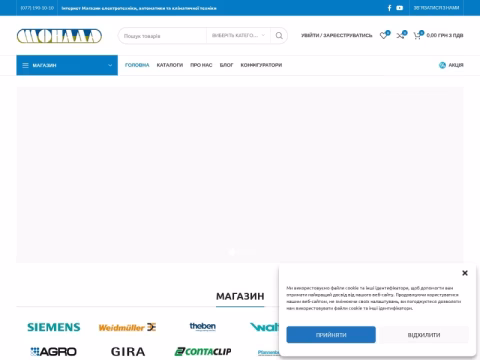Open the Конфігуратори menu item
Image resolution: width=480 pixels, height=360 pixels.
pos(261,65)
